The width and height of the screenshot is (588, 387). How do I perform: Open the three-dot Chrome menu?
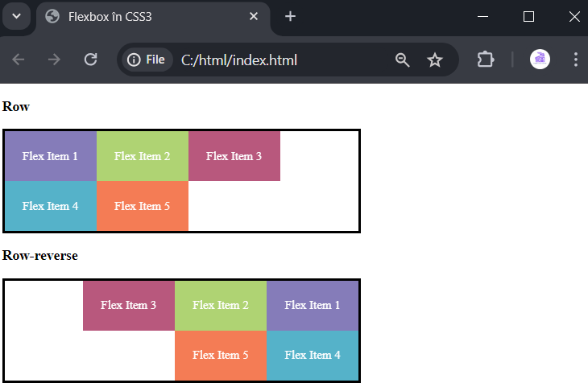tap(576, 60)
